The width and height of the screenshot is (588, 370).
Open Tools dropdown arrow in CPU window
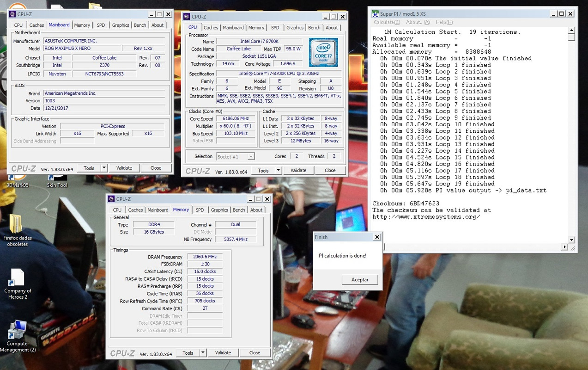(x=278, y=170)
